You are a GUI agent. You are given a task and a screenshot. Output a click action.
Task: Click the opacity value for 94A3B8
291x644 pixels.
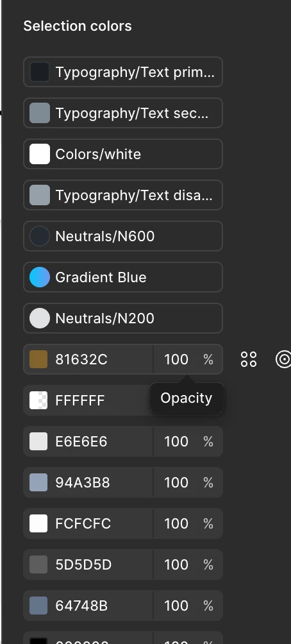point(176,482)
